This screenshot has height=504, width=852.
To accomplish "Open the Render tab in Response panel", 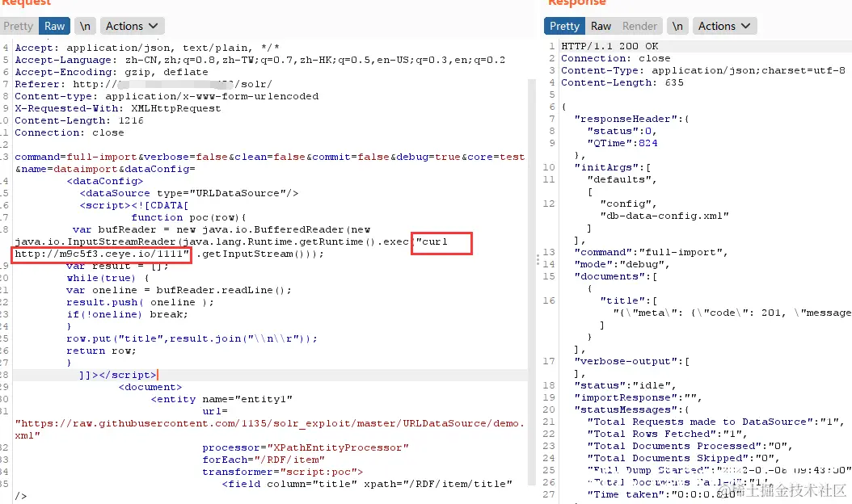I will pyautogui.click(x=639, y=26).
